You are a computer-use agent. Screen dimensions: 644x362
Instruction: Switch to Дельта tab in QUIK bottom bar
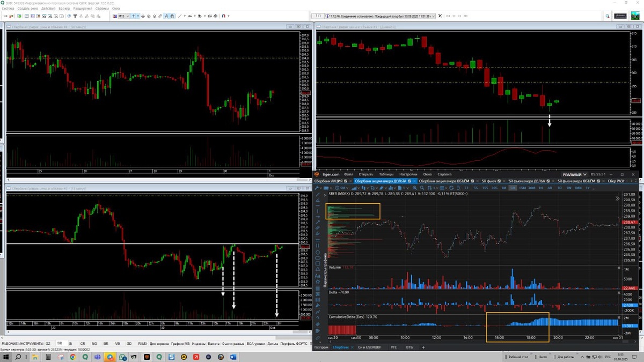[x=272, y=343]
